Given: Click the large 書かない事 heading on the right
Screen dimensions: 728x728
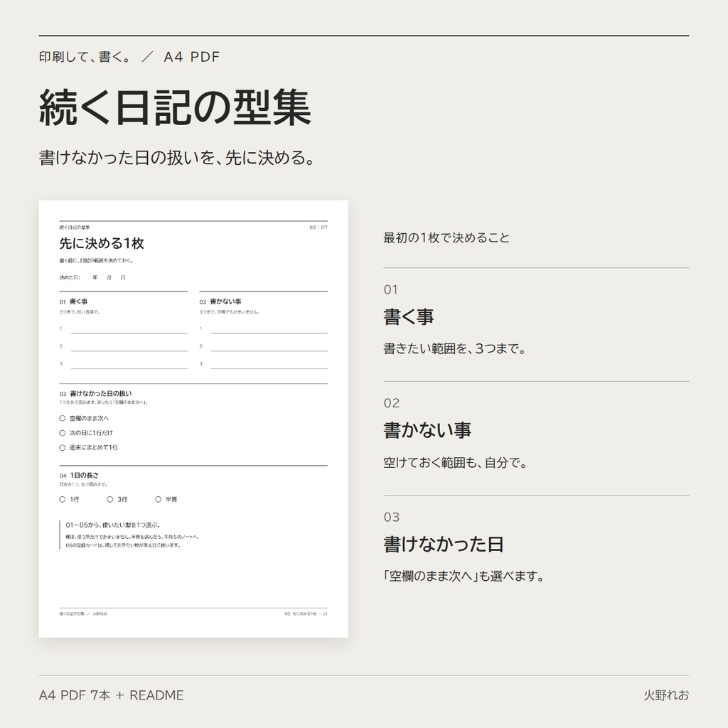Looking at the screenshot, I should click(427, 430).
